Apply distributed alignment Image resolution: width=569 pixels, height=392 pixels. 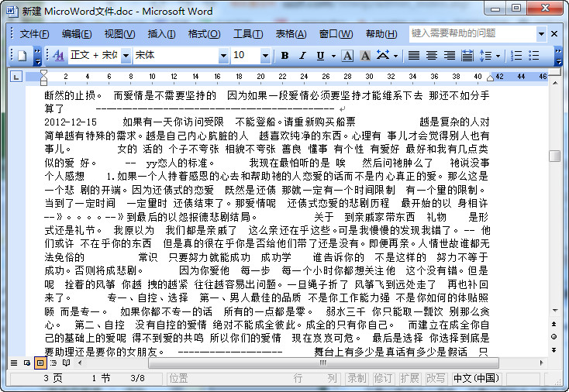click(x=467, y=56)
